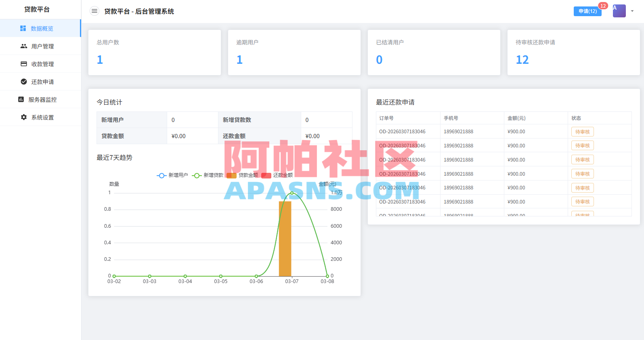Click the 逾期用户 card title

pos(247,42)
